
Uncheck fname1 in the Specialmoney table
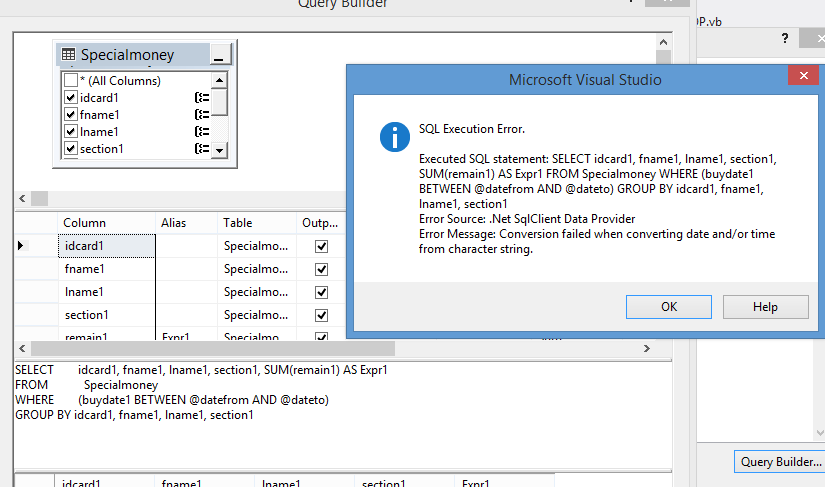71,115
